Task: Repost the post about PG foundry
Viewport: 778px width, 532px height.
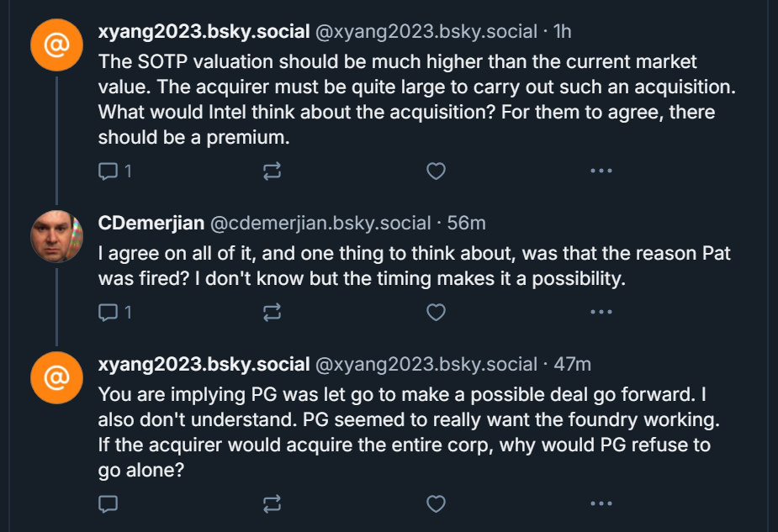Action: (x=272, y=503)
